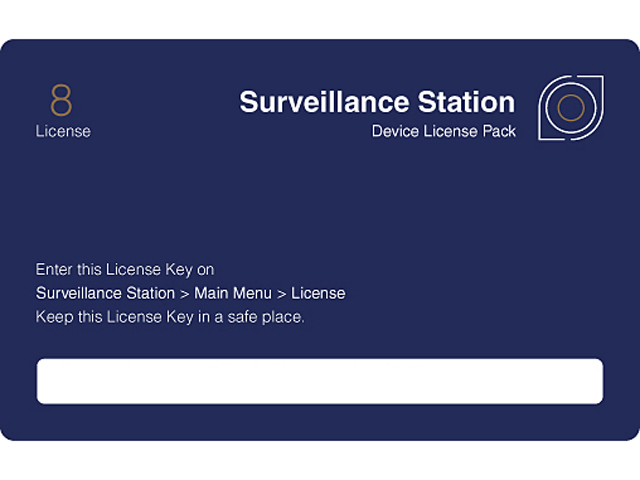Image resolution: width=640 pixels, height=480 pixels.
Task: Click the word Pack in the subtitle
Action: [x=498, y=132]
